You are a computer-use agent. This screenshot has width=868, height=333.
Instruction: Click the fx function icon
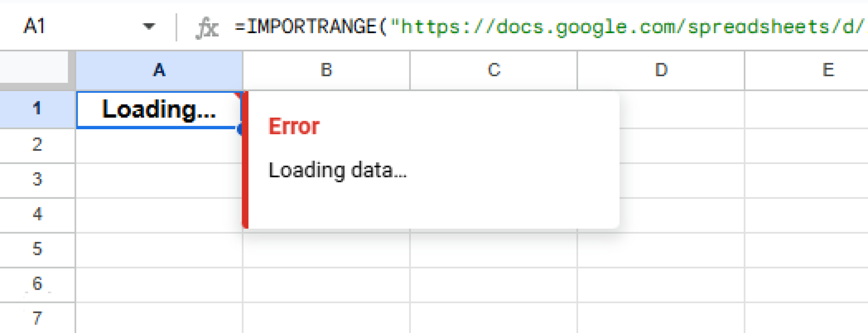(x=207, y=26)
